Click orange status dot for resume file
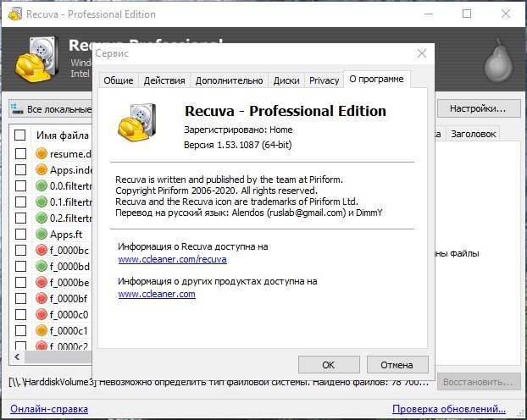This screenshot has height=420, width=527. [x=42, y=153]
